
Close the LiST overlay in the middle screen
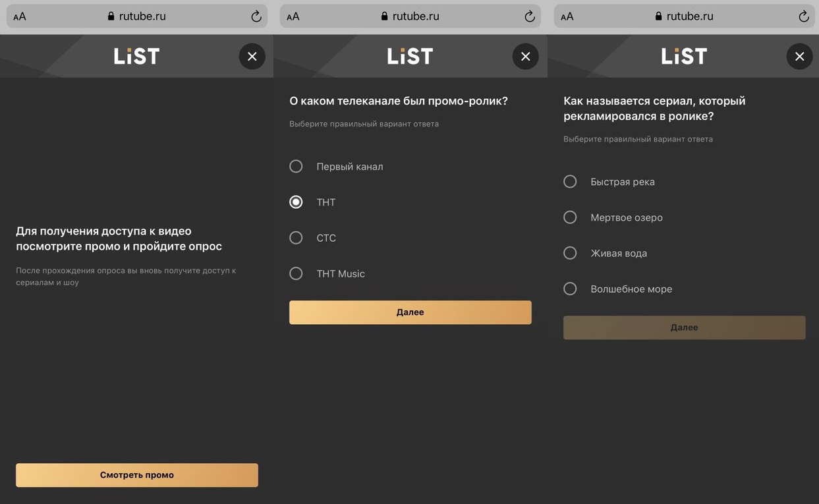tap(526, 57)
